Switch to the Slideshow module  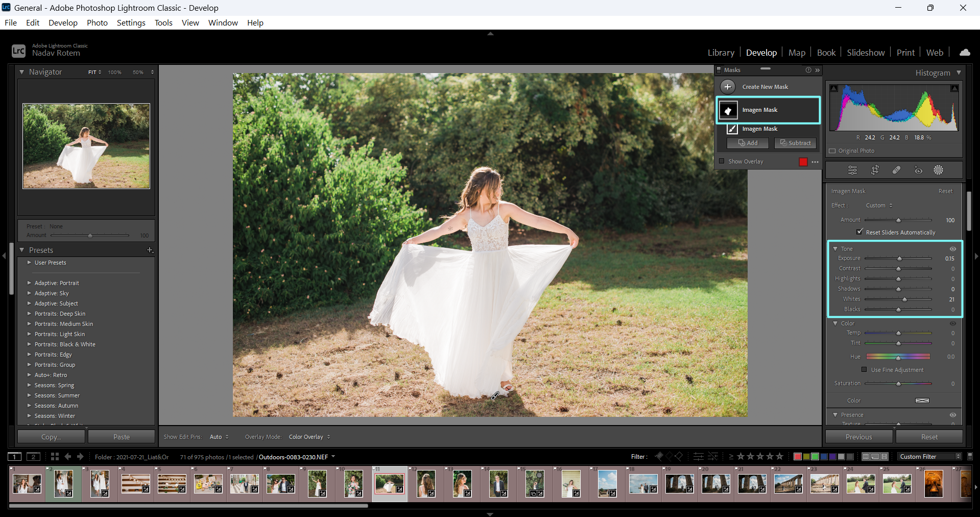(866, 52)
